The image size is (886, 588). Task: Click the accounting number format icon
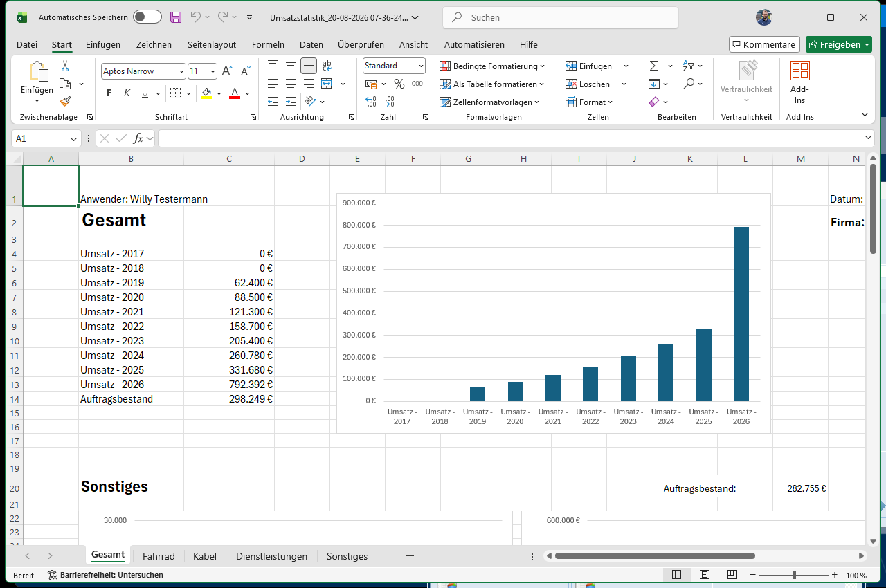click(372, 84)
